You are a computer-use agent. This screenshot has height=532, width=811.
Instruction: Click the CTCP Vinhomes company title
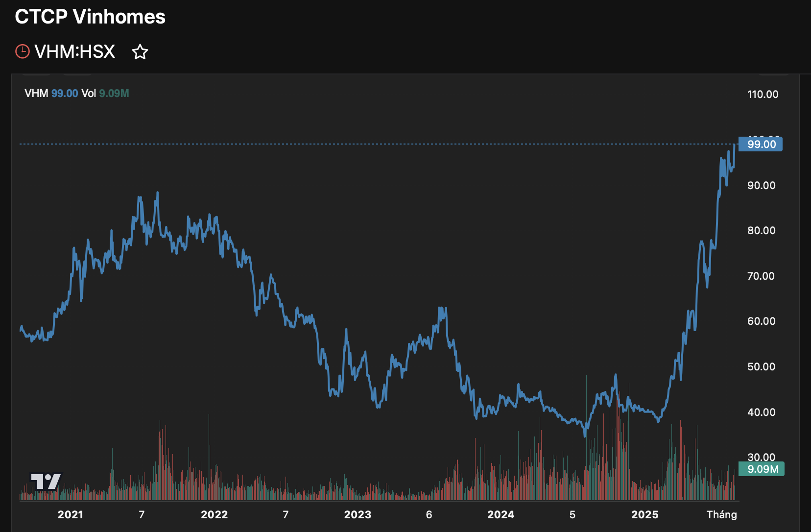tap(90, 17)
